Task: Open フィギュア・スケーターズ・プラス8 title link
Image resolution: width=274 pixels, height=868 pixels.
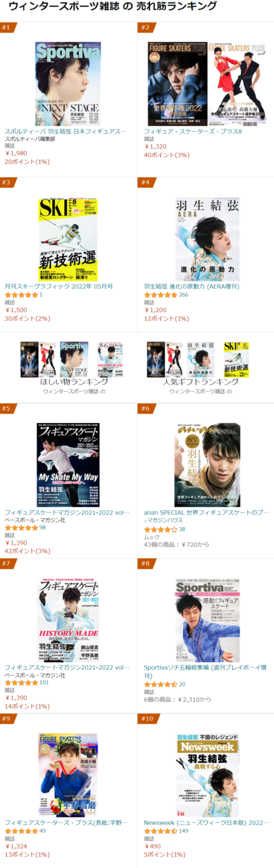Action: click(193, 131)
